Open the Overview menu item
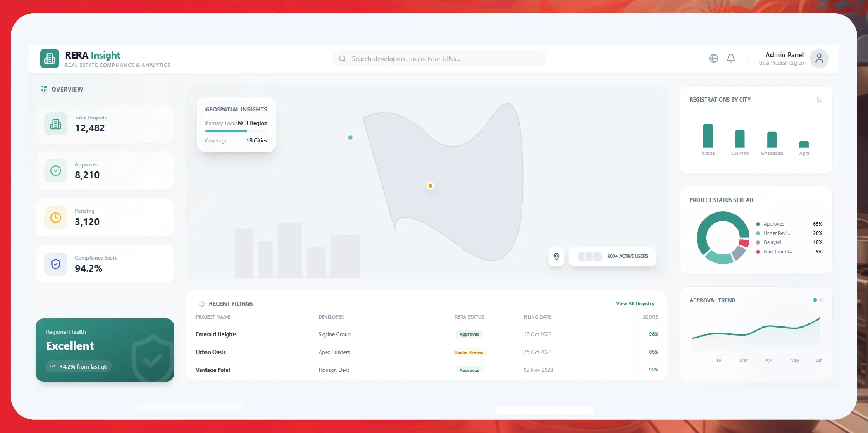The width and height of the screenshot is (868, 433). click(62, 89)
